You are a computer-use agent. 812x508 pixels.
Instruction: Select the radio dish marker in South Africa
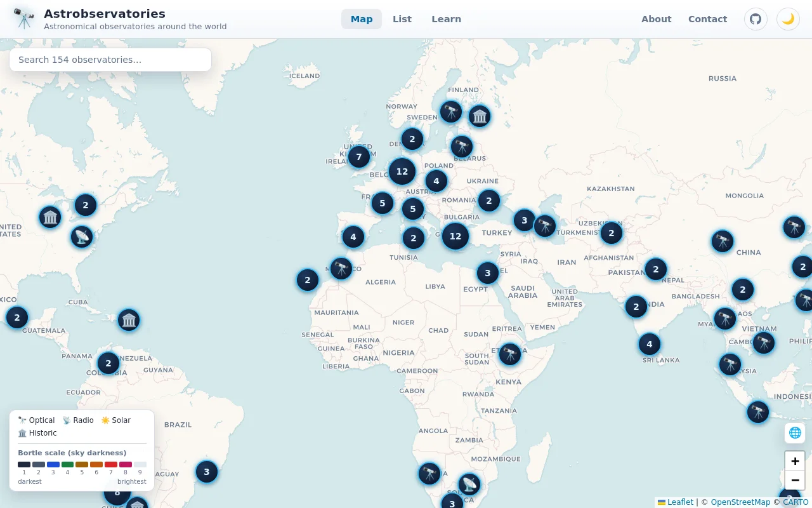tap(469, 485)
